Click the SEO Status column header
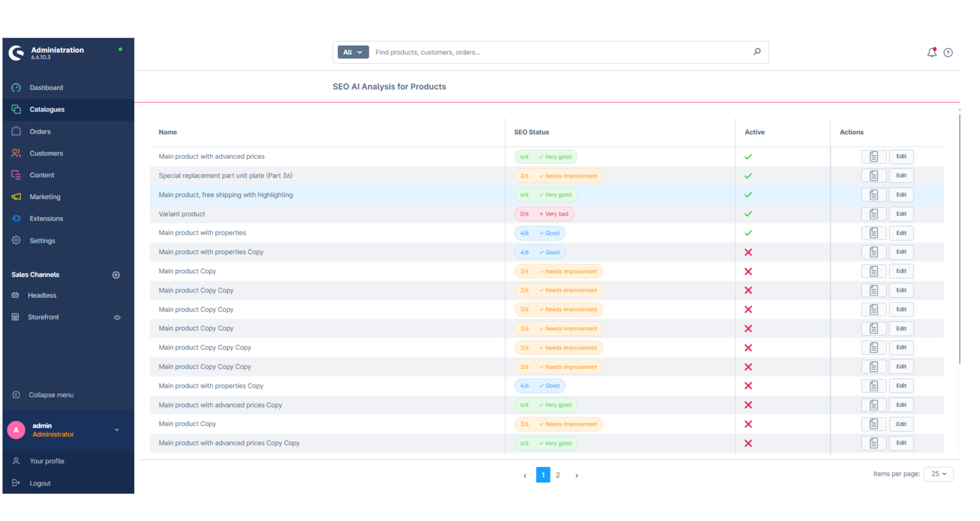This screenshot has width=980, height=521. tap(531, 132)
